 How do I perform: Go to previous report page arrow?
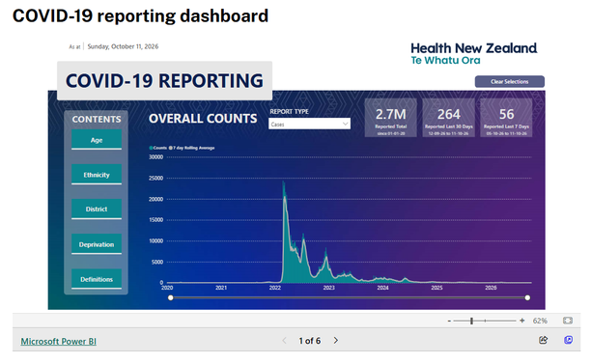pos(285,341)
